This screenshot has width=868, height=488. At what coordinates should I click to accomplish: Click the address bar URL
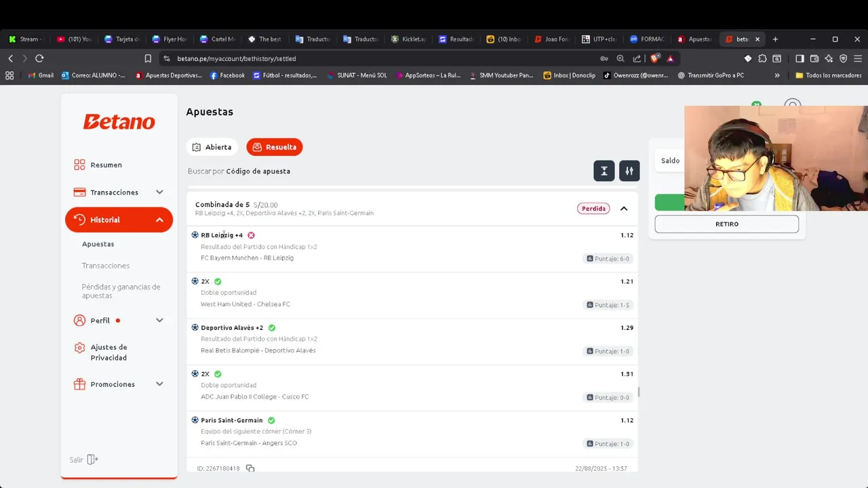click(x=236, y=58)
